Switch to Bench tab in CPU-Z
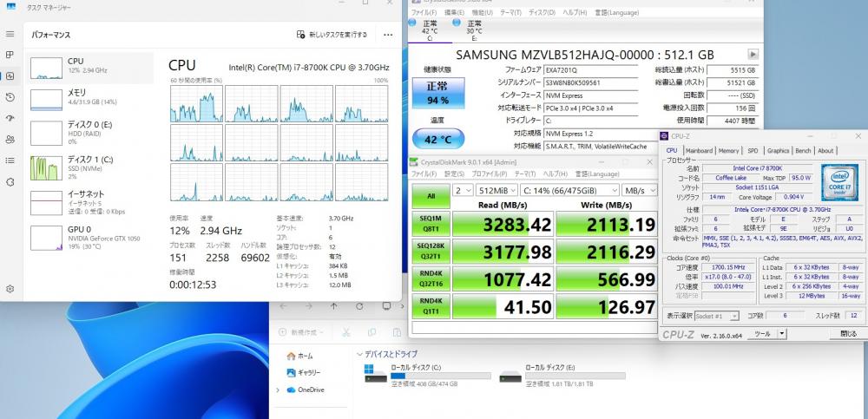Image resolution: width=868 pixels, height=419 pixels. [803, 151]
